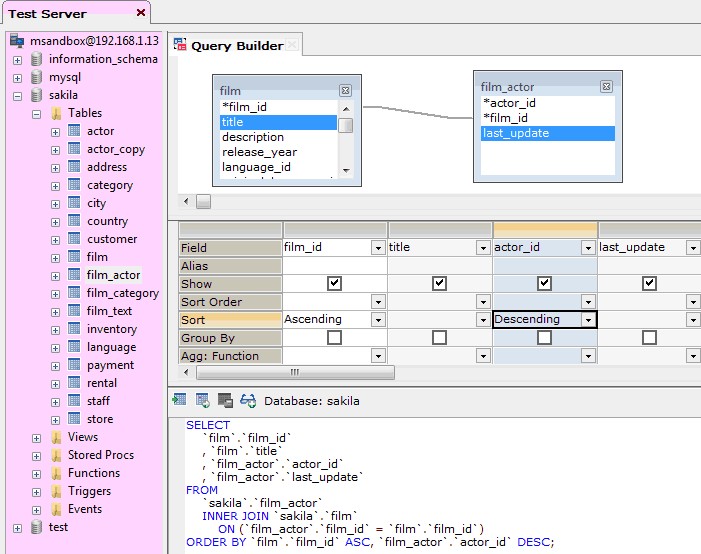
Task: Click the glasses icon beside Database label
Action: pos(248,400)
